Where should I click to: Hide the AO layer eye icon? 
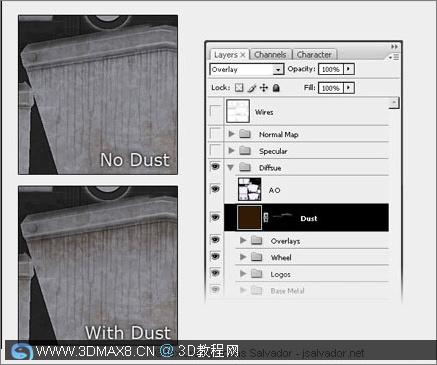215,189
